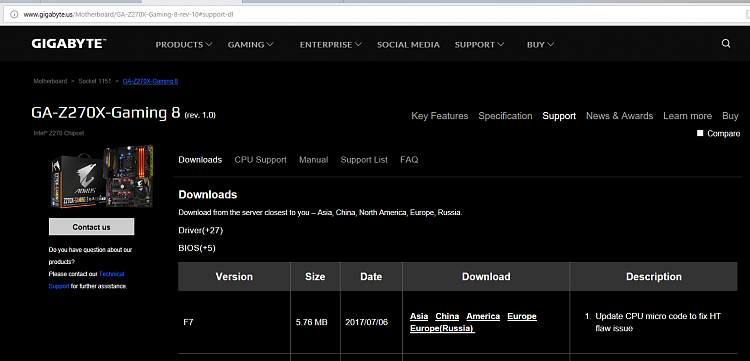The image size is (750, 361).
Task: Download F7 BIOS from Europe(Russia) server
Action: click(442, 328)
